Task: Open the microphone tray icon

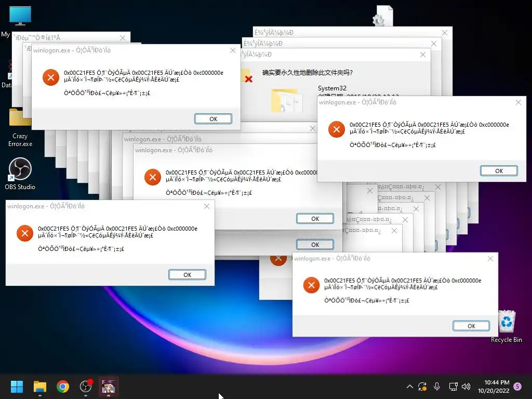Action: [x=437, y=387]
